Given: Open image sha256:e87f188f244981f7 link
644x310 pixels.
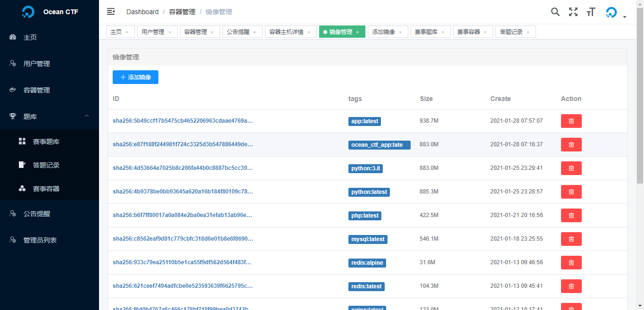Looking at the screenshot, I should (182, 144).
